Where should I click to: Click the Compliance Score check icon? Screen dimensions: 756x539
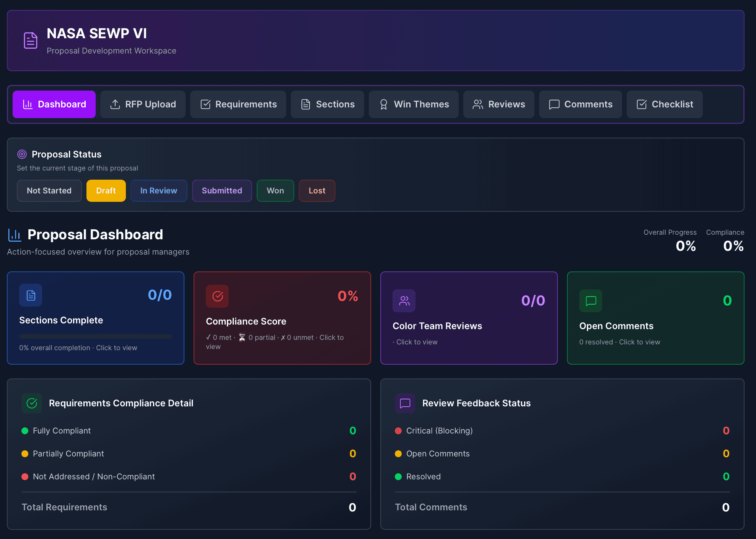pyautogui.click(x=217, y=296)
